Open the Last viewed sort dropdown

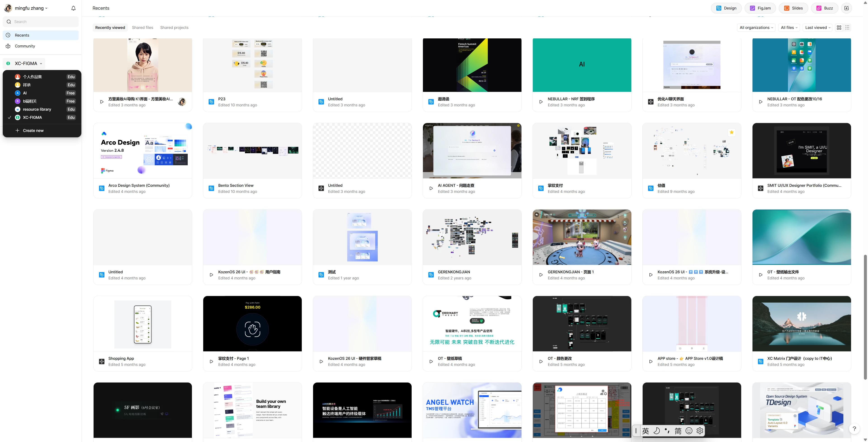pyautogui.click(x=817, y=28)
